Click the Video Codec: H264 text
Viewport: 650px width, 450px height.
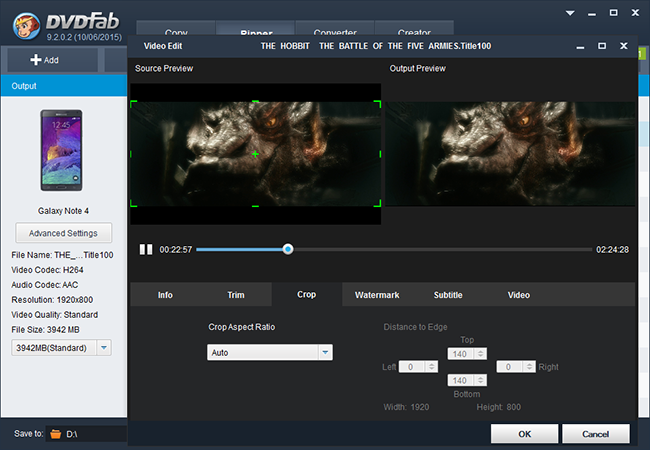47,270
